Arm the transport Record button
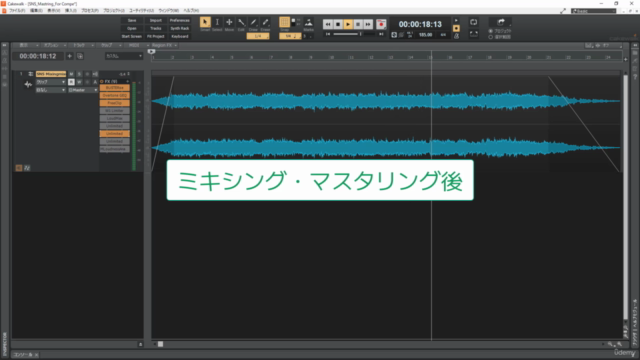 pyautogui.click(x=381, y=24)
